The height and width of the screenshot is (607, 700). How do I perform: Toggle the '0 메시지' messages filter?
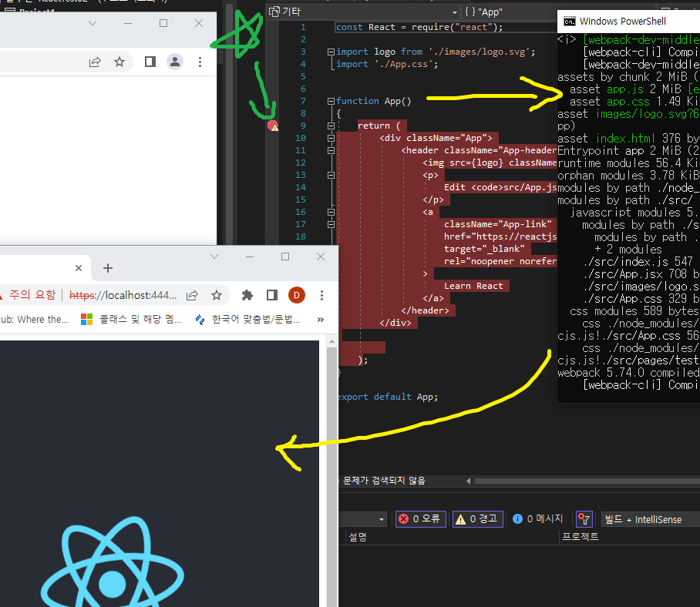tap(537, 518)
